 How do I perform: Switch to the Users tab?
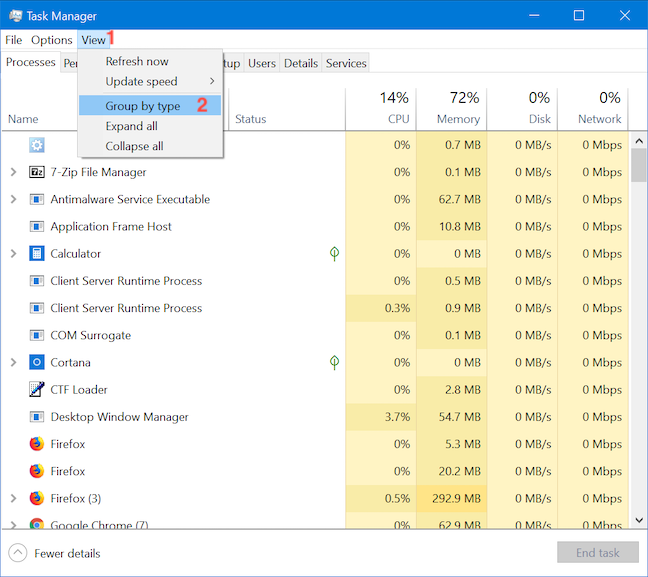click(x=262, y=63)
